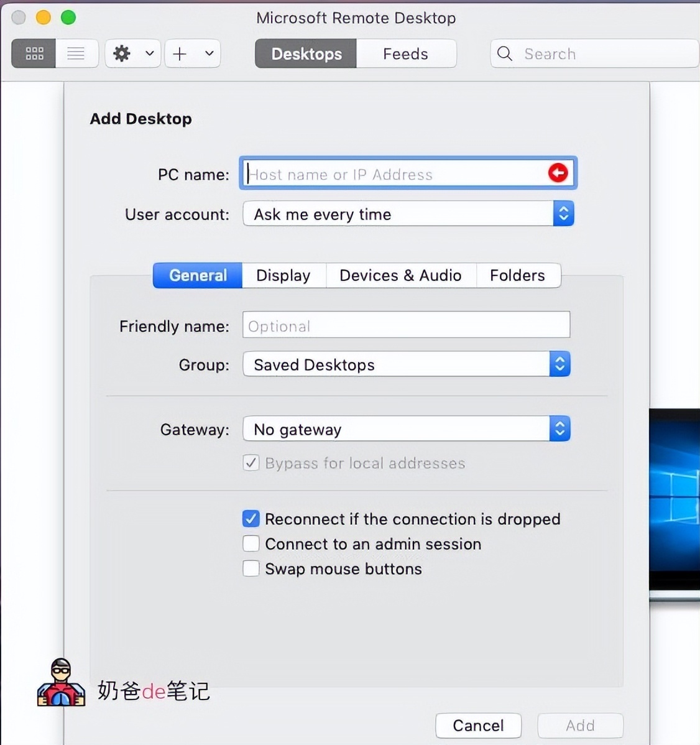700x745 pixels.
Task: Switch to list view icon
Action: point(76,53)
